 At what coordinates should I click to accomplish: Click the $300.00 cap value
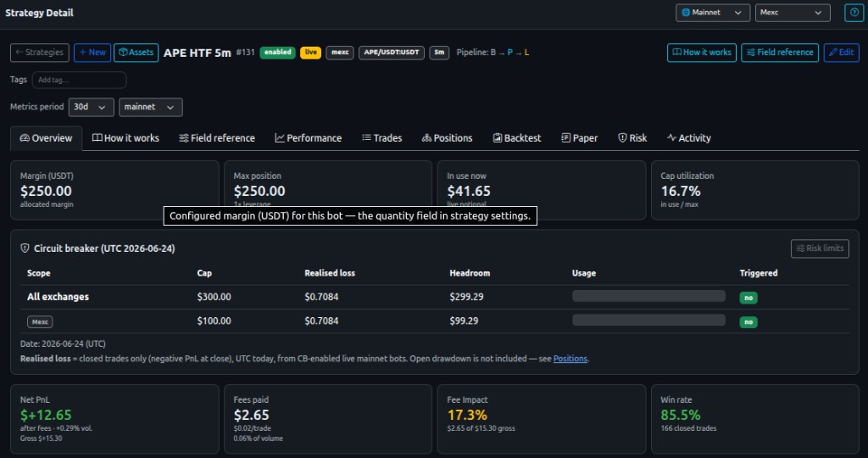(x=214, y=297)
